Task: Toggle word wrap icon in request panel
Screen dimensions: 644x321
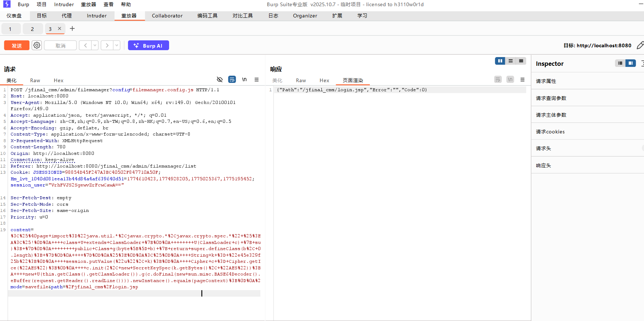Action: click(x=232, y=80)
